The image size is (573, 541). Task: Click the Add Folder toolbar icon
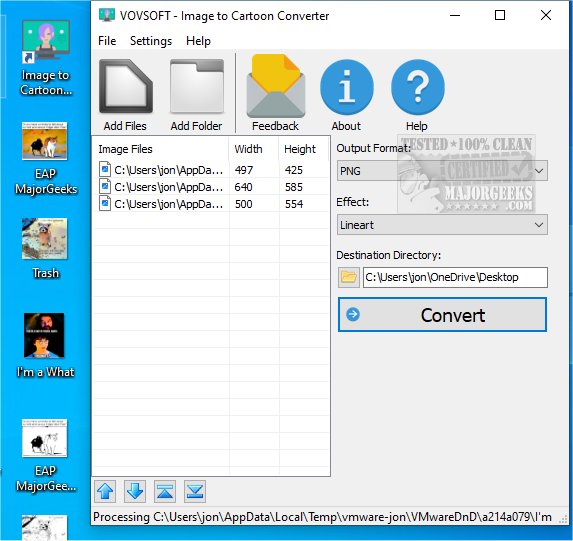(x=197, y=86)
